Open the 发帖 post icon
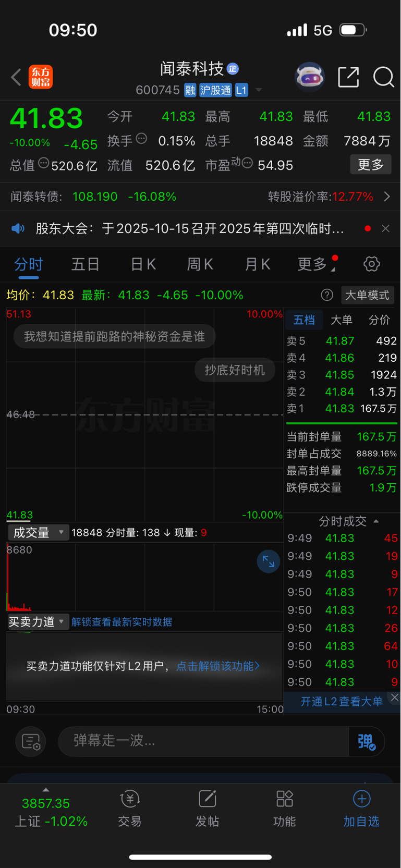This screenshot has width=401, height=868. point(207,809)
